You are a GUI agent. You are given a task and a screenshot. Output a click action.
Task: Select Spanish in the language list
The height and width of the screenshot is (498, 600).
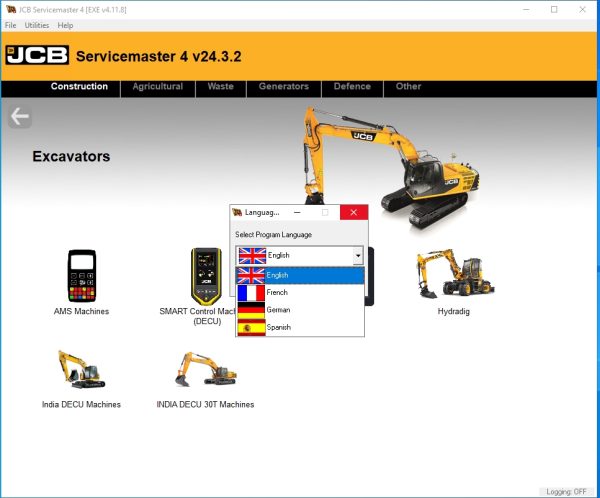click(x=300, y=328)
